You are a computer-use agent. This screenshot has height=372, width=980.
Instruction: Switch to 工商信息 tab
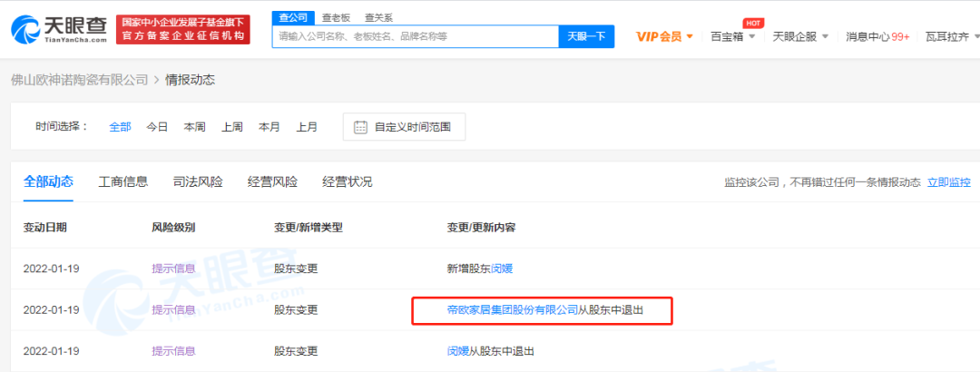coord(123,182)
